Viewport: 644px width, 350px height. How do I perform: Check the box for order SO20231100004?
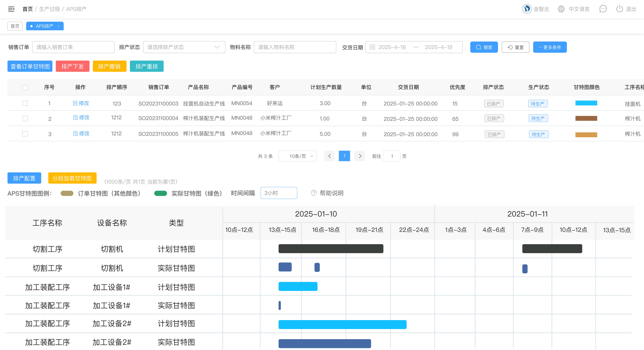[25, 119]
